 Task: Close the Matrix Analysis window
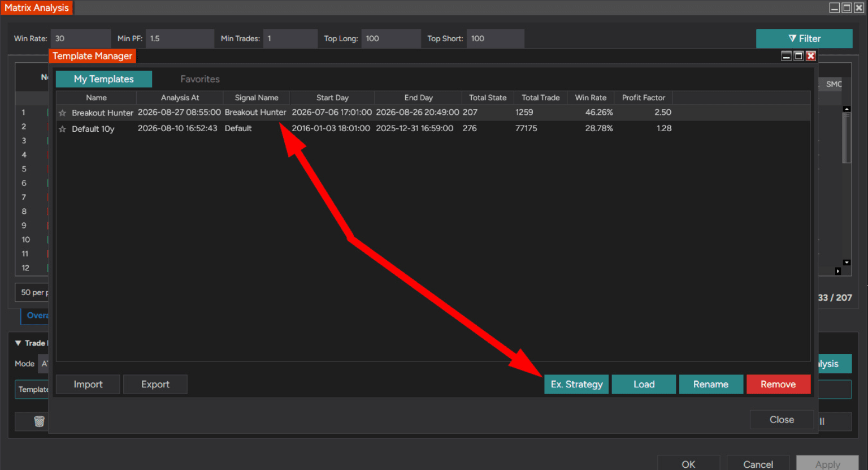(859, 7)
